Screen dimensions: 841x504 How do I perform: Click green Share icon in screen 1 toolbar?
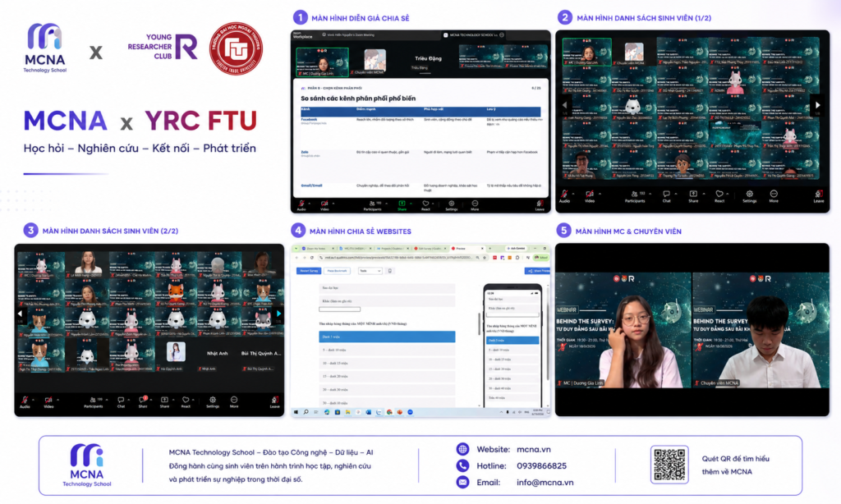tap(402, 205)
